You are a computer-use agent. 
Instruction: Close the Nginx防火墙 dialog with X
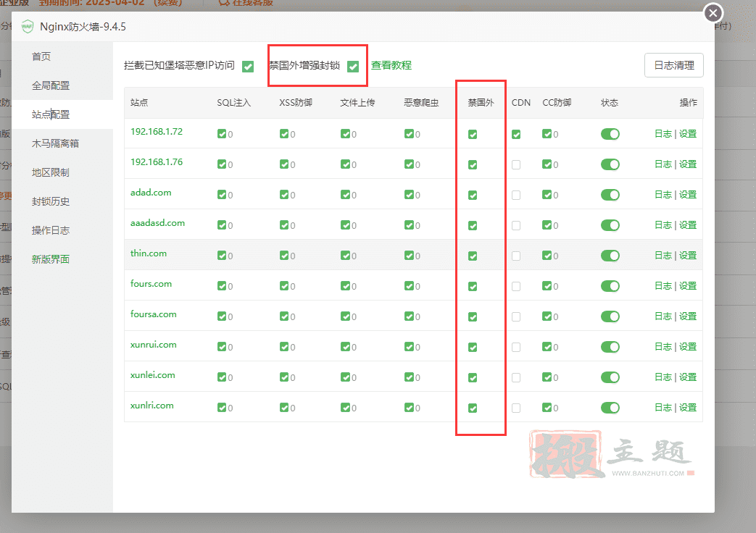coord(713,13)
